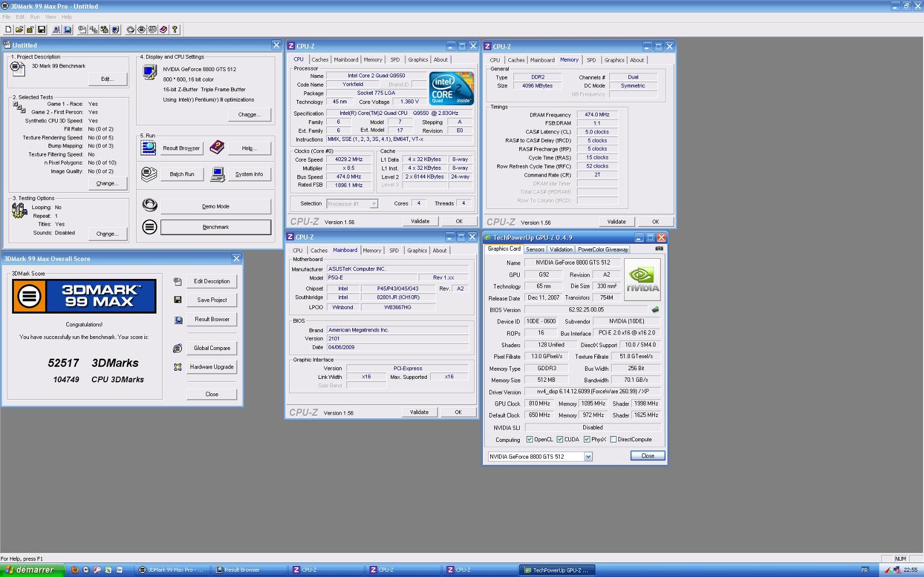
Task: Click the 3DMark 99 MAX logo banner
Action: click(84, 296)
